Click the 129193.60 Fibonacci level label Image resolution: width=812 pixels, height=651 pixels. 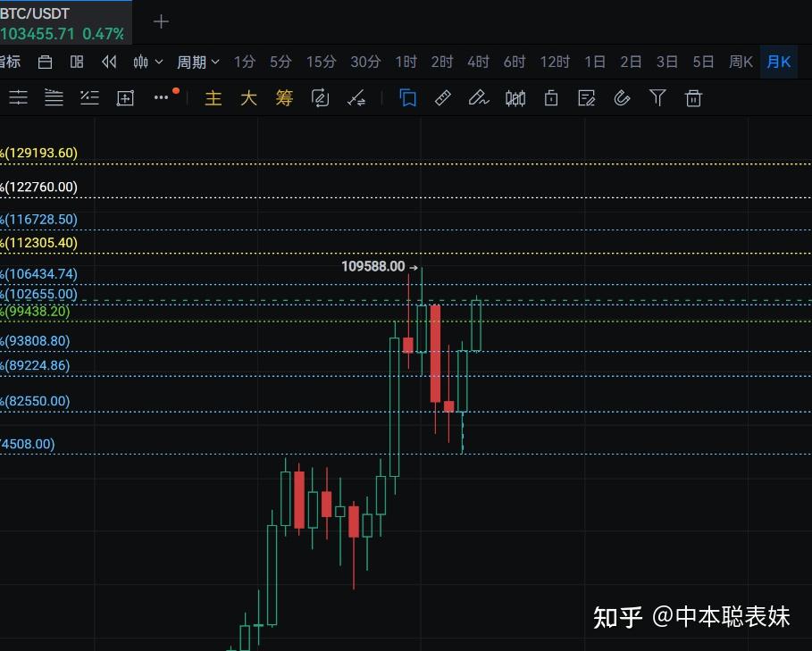(38, 154)
